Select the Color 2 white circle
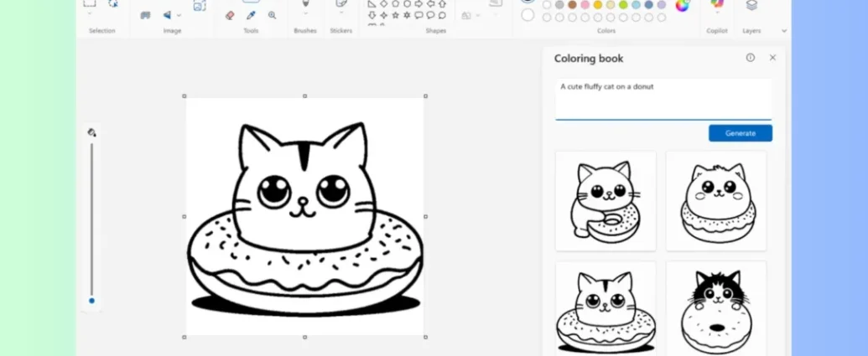Screen dimensions: 868x356 pos(528,15)
